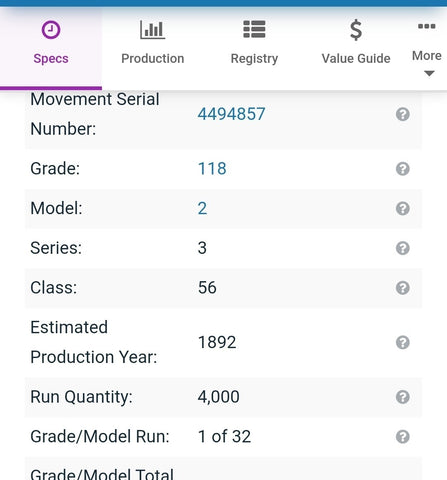Open the Value Guide tab label
The width and height of the screenshot is (447, 480).
pos(356,59)
